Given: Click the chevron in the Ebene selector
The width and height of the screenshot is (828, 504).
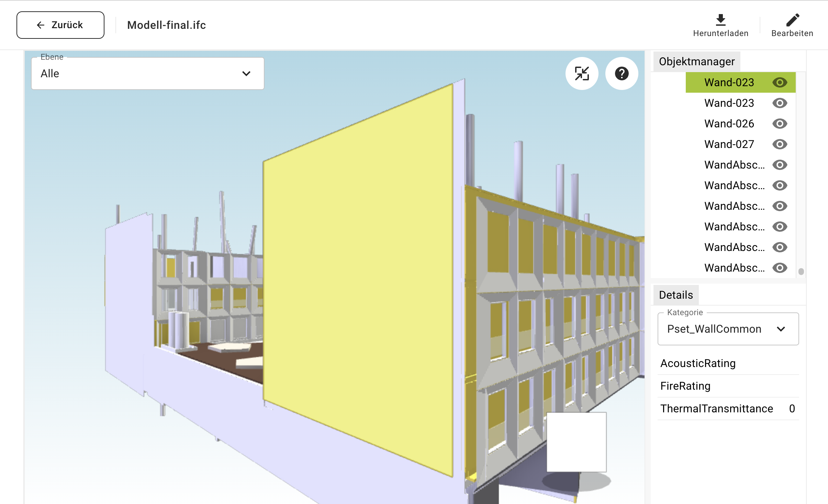Looking at the screenshot, I should click(246, 73).
